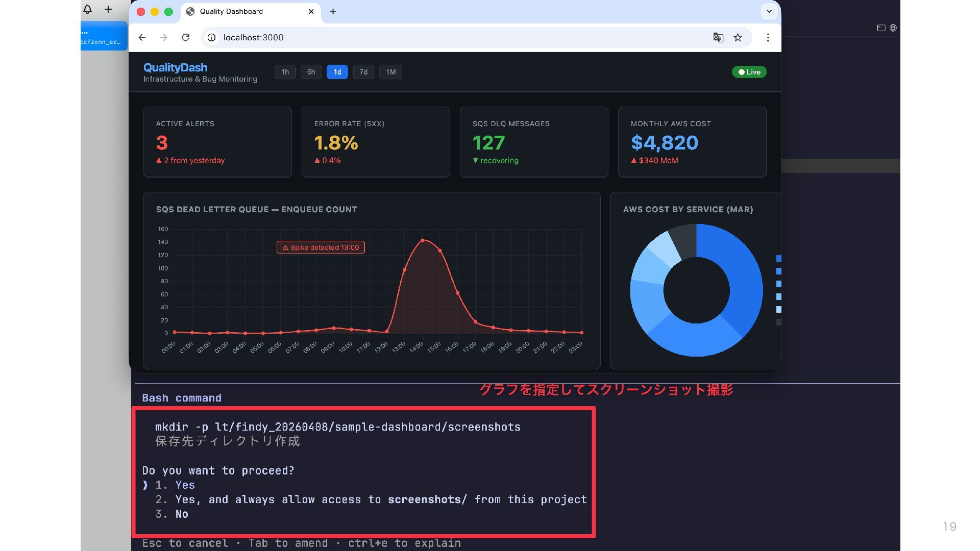980x551 pixels.
Task: Expand the tab search dropdown chevron
Action: (769, 11)
